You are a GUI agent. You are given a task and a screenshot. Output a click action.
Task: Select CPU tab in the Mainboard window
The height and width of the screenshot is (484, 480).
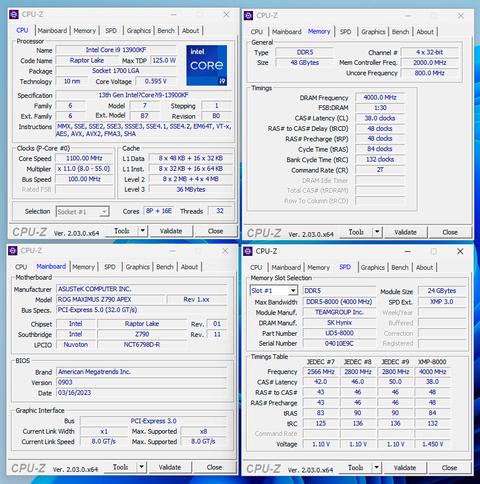[x=21, y=267]
